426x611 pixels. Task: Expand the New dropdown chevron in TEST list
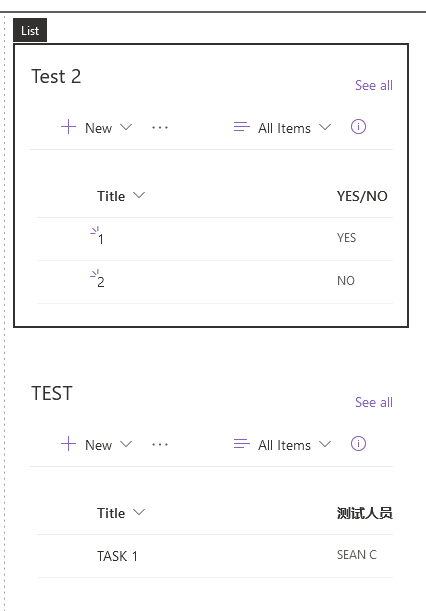click(126, 444)
